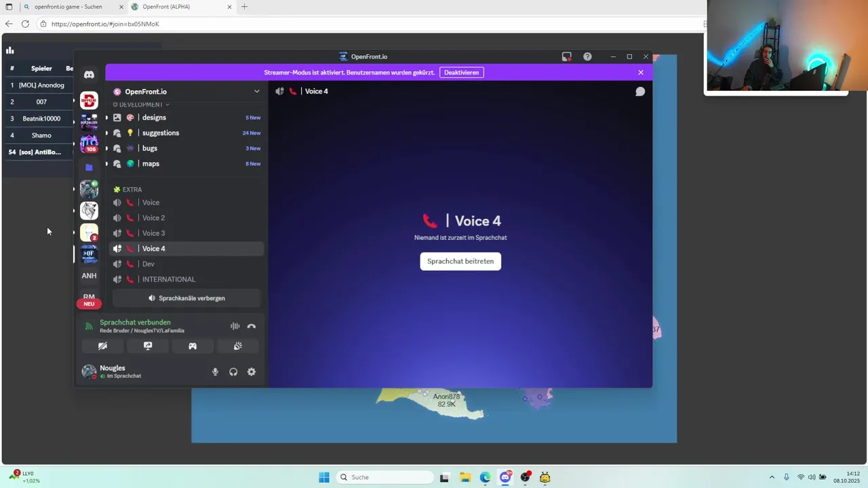Open the chat bubble in Voice 4 header
This screenshot has height=488, width=868.
click(640, 91)
